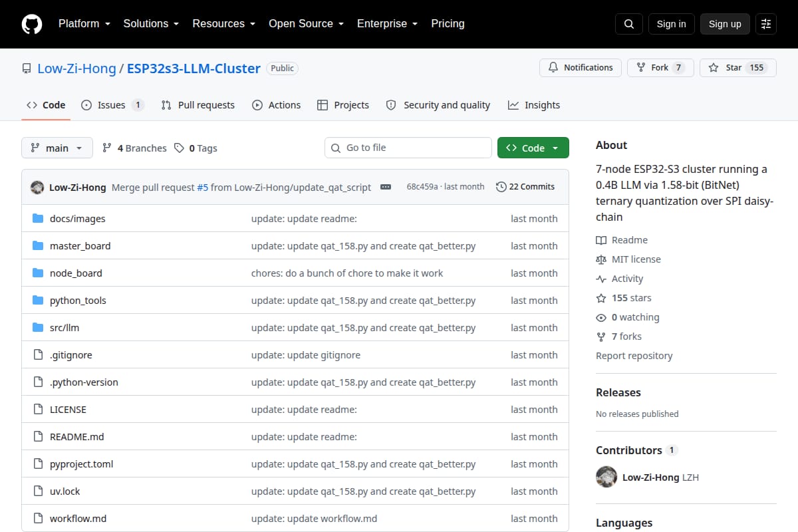Screen dimensions: 798x532
Task: Click the .gitignore file icon
Action: (38, 355)
